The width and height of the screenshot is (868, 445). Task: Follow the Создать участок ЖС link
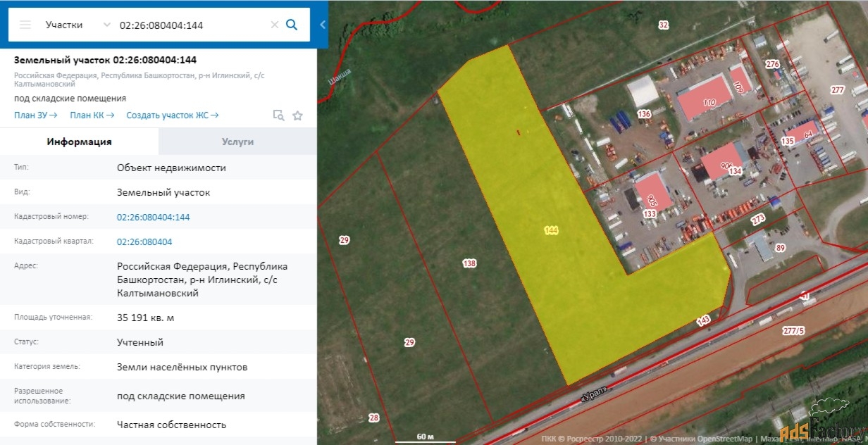[173, 115]
